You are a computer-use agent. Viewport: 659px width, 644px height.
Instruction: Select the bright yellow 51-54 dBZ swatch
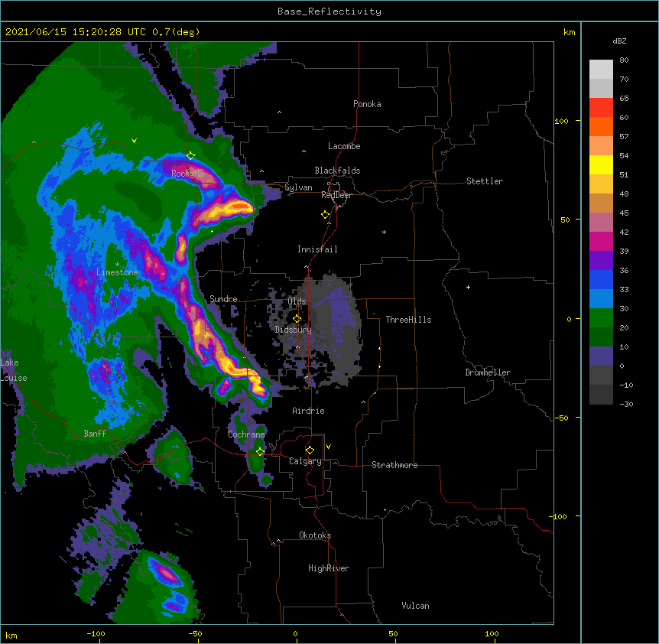click(601, 164)
